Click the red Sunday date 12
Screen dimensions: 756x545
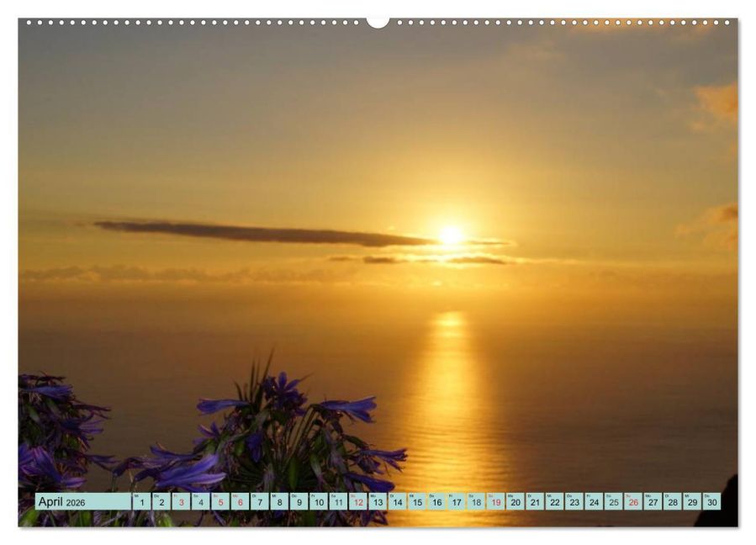pos(358,501)
